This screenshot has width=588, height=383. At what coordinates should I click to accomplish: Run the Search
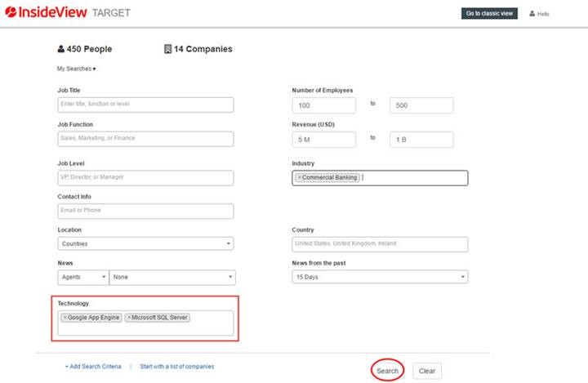coord(387,371)
